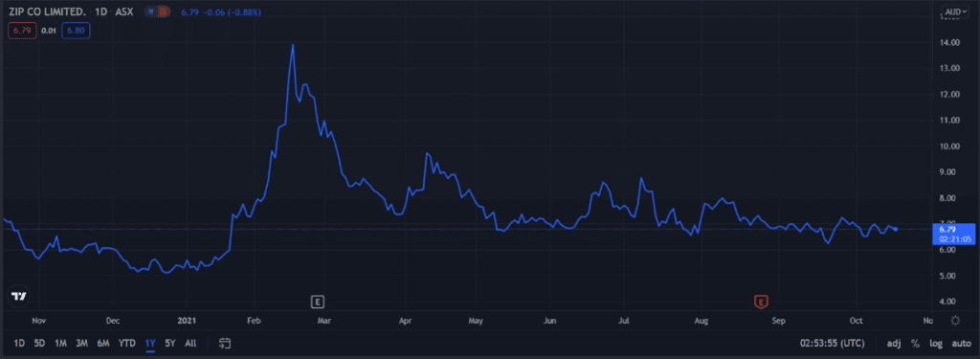Click the red earnings marker near September

761,303
